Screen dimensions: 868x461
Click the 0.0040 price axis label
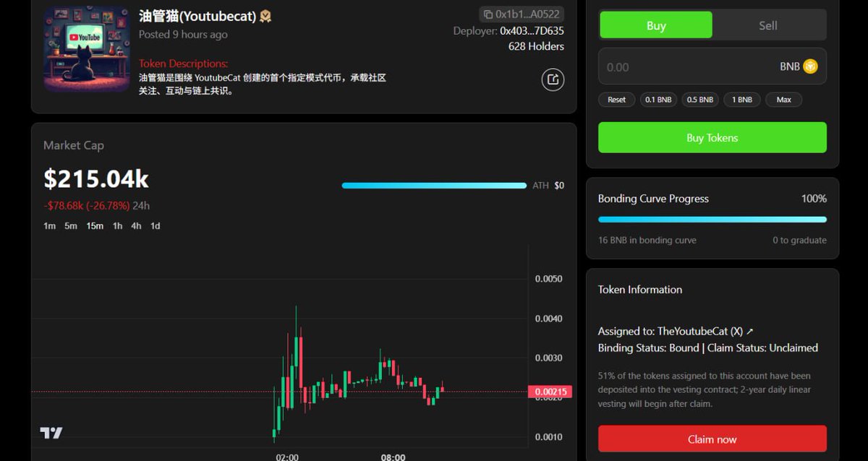(548, 319)
